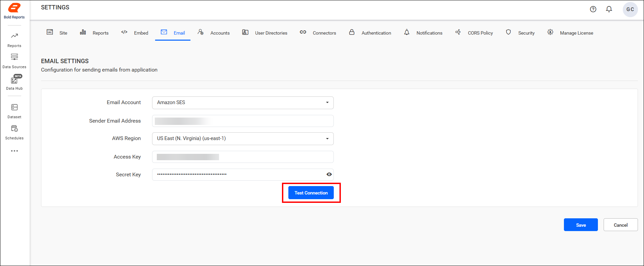Click the Embed code tab icon
The height and width of the screenshot is (266, 644).
point(124,32)
